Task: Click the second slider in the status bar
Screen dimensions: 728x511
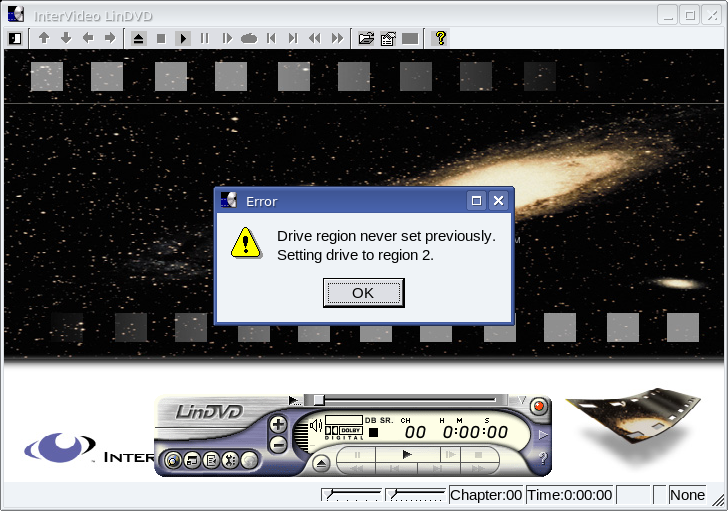Action: 416,495
